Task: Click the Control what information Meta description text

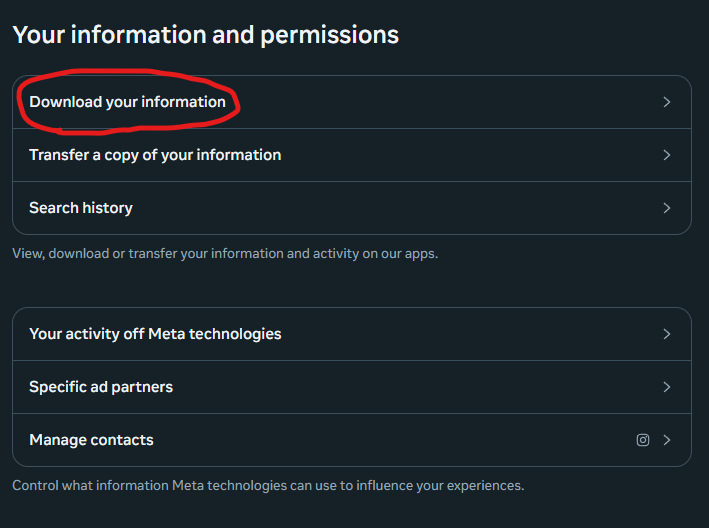Action: coord(268,486)
